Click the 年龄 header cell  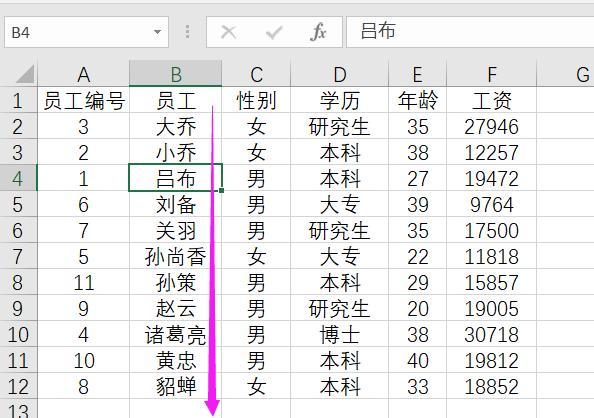[417, 100]
